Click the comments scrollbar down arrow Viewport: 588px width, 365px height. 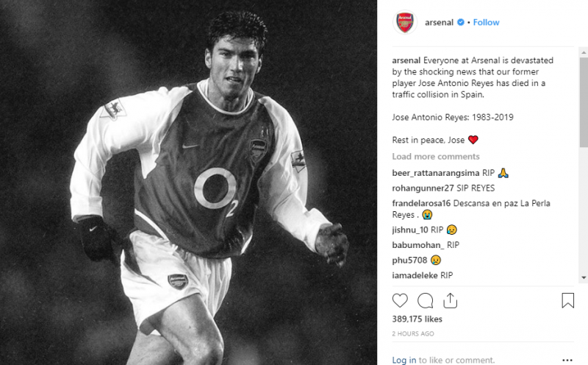tap(584, 277)
